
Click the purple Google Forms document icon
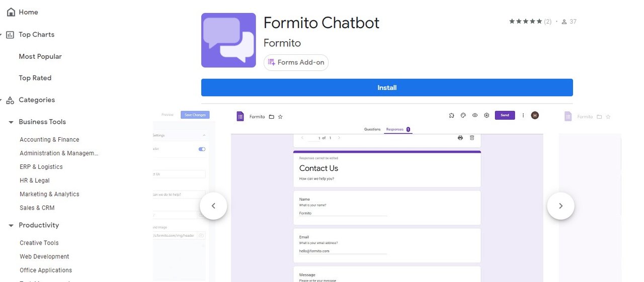coord(240,116)
